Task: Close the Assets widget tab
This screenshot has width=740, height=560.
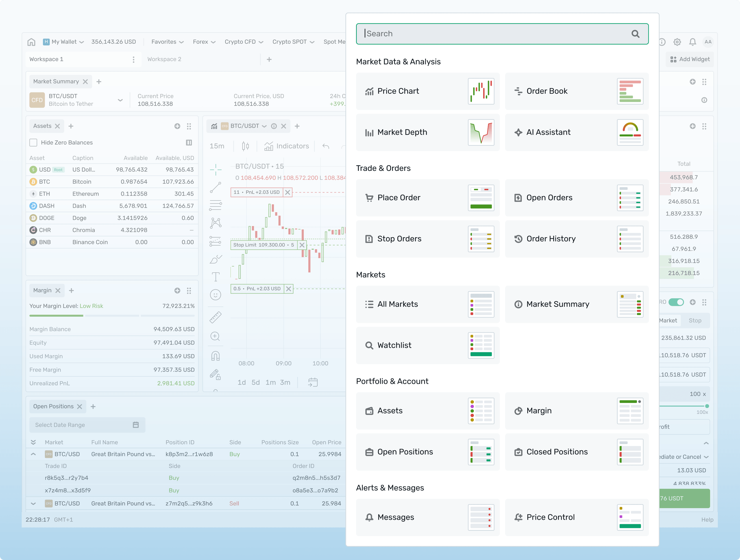Action: (x=58, y=126)
